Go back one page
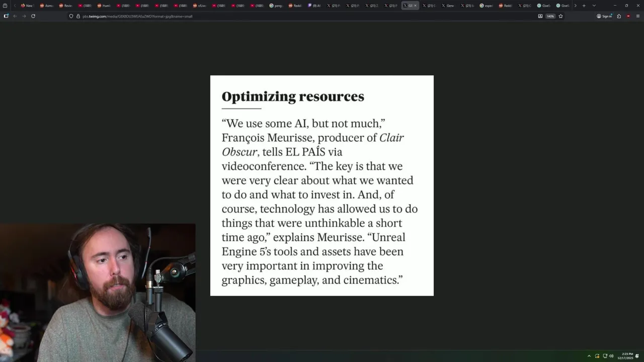This screenshot has width=644, height=362. tap(15, 16)
